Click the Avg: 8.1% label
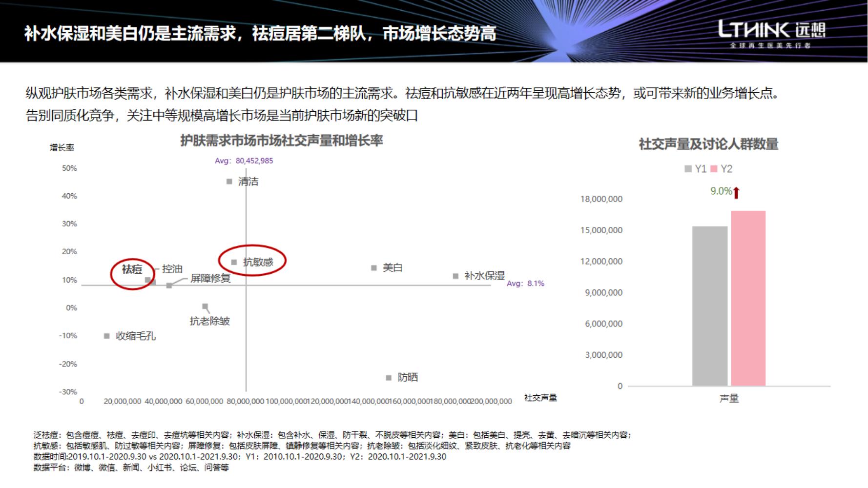The image size is (868, 488). 525,284
